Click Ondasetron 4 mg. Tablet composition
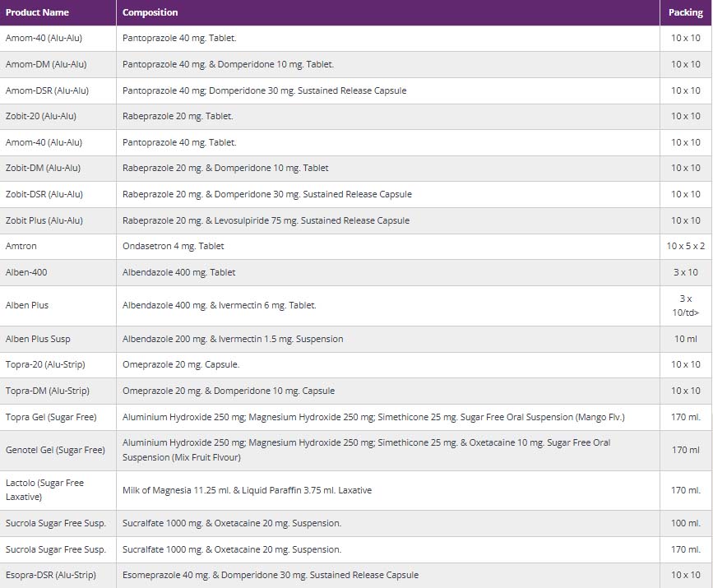The height and width of the screenshot is (588, 713). coord(174,246)
